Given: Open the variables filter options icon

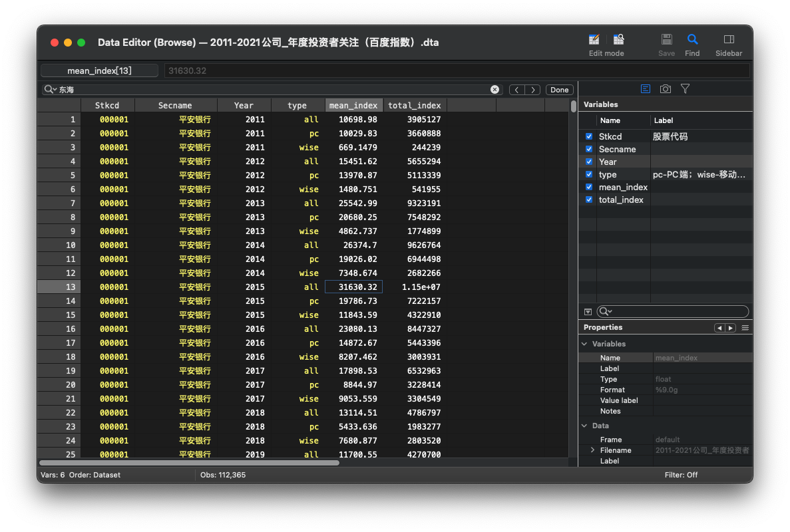Looking at the screenshot, I should [x=588, y=312].
